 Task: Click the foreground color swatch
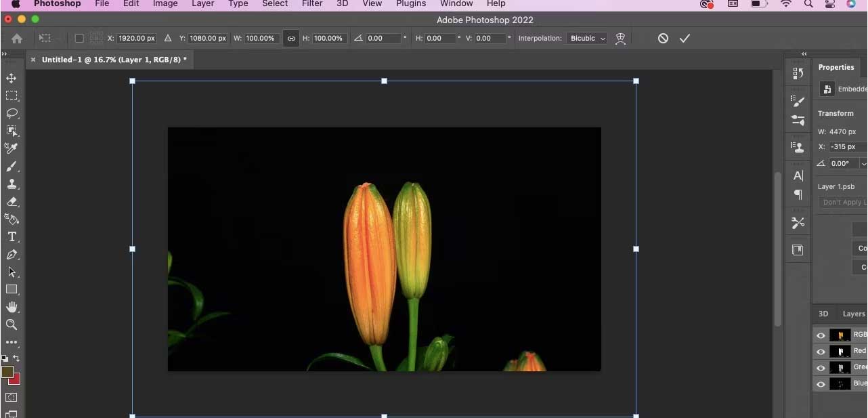9,372
